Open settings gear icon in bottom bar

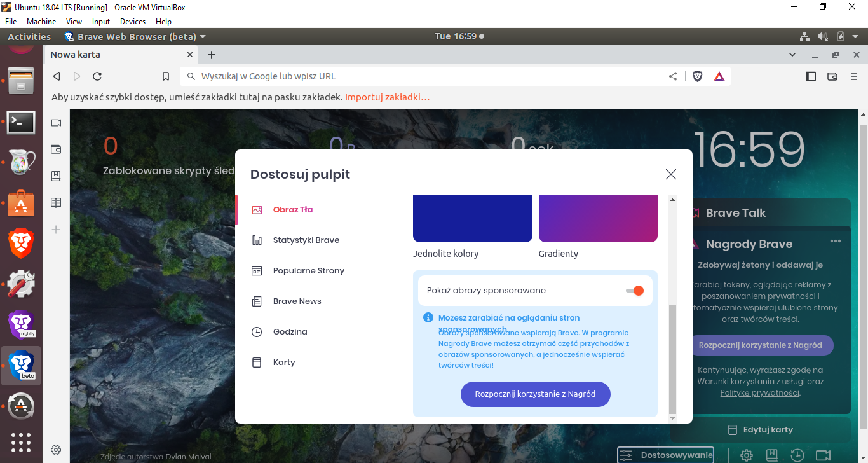pos(747,455)
